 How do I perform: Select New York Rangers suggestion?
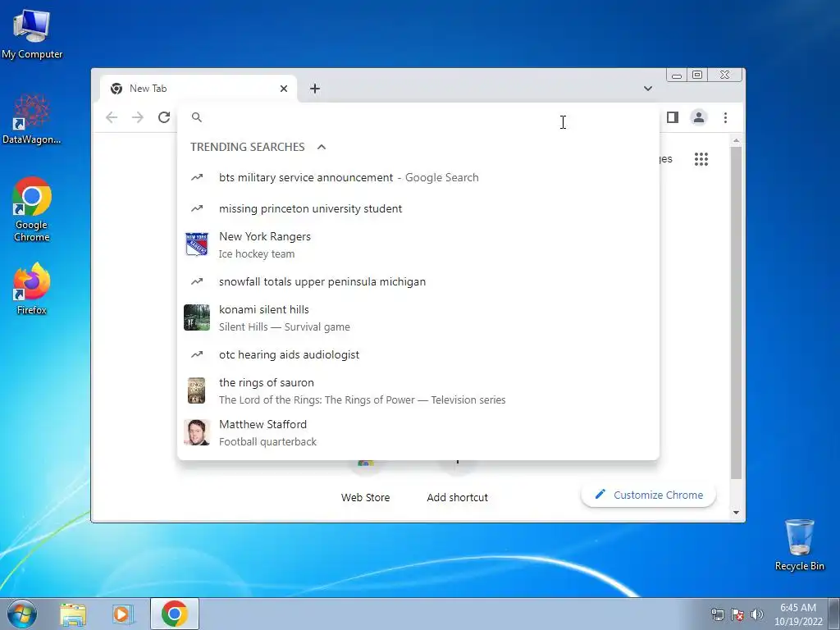pos(418,244)
